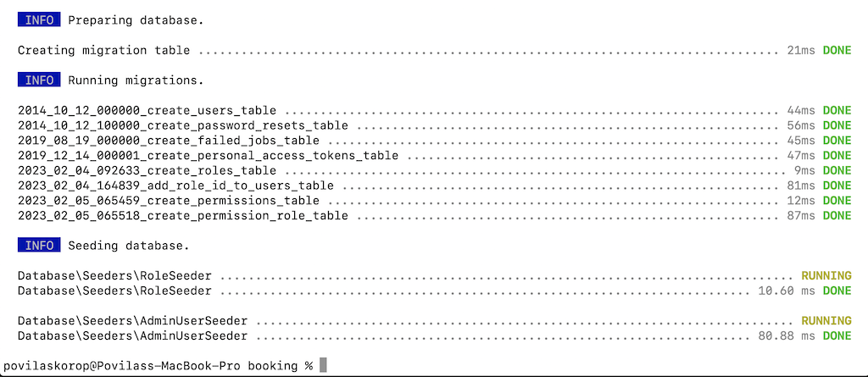
Task: Click the create_permissions_table migration name
Action: click(169, 201)
